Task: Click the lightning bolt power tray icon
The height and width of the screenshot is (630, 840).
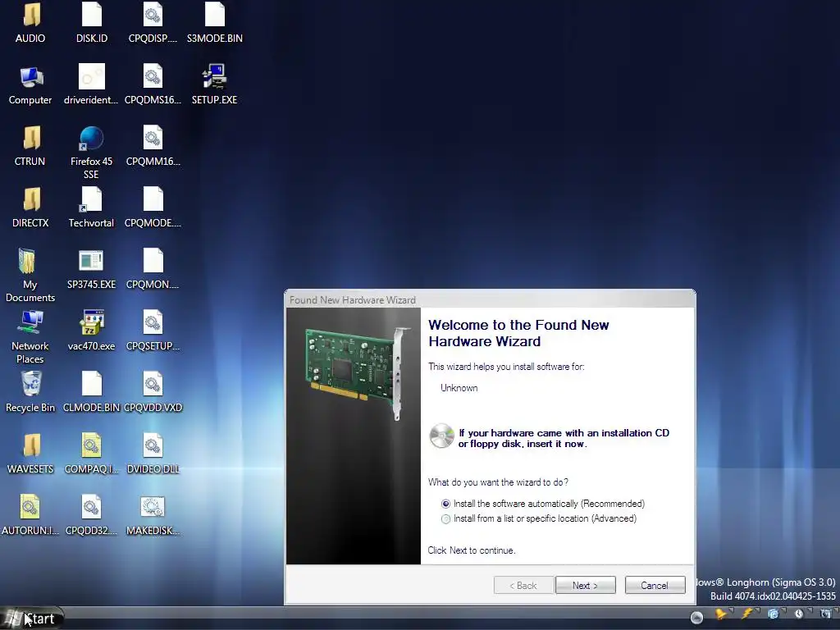Action: tap(746, 614)
